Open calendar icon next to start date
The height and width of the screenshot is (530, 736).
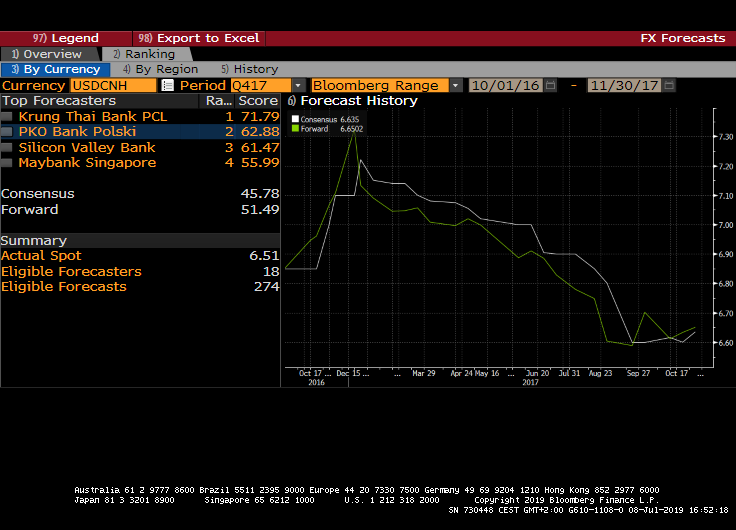click(x=549, y=86)
